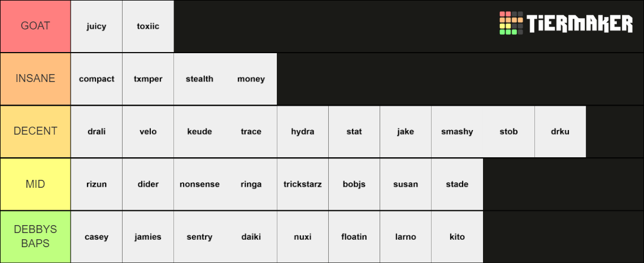Image resolution: width=644 pixels, height=263 pixels.
Task: Select the hydra tile
Action: 303,131
